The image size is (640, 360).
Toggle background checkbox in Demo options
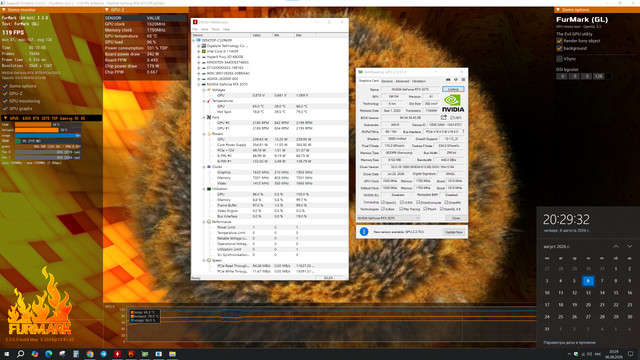[x=559, y=48]
